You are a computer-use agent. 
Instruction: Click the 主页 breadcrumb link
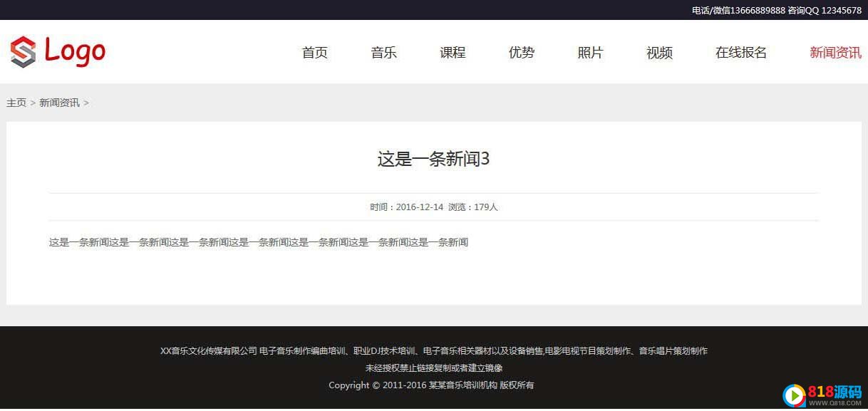click(x=16, y=103)
